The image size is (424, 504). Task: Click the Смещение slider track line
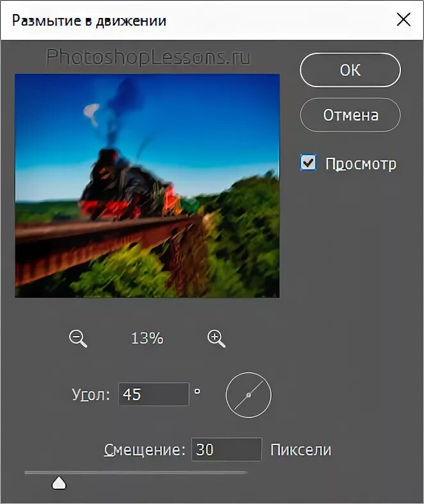click(136, 473)
